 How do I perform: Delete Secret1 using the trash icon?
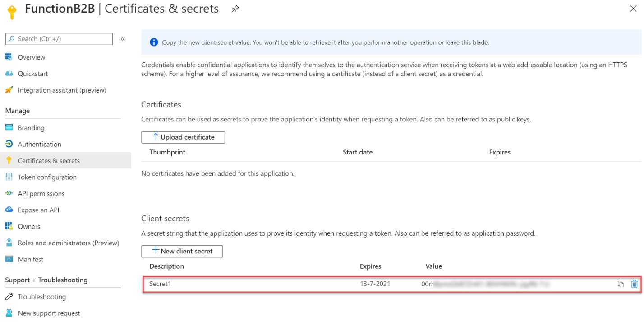pyautogui.click(x=634, y=284)
